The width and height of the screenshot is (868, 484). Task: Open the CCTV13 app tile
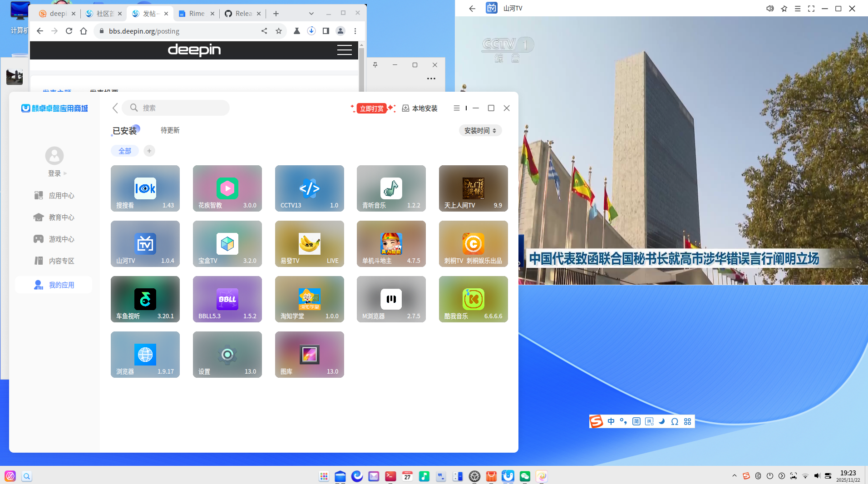310,188
